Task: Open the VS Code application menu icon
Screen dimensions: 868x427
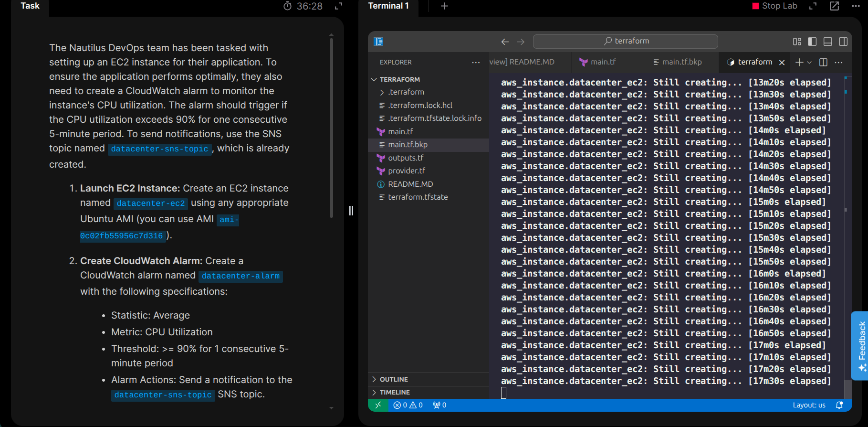Action: 378,42
